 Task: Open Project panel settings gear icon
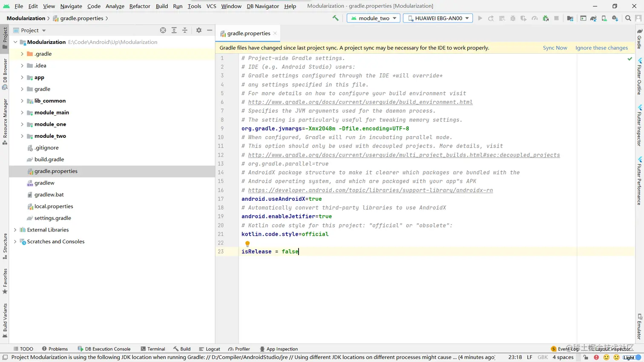click(199, 30)
